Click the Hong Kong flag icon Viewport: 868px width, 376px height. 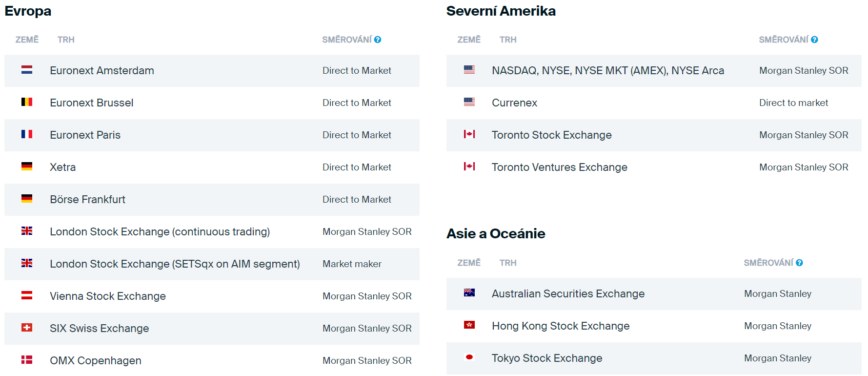[x=469, y=325]
